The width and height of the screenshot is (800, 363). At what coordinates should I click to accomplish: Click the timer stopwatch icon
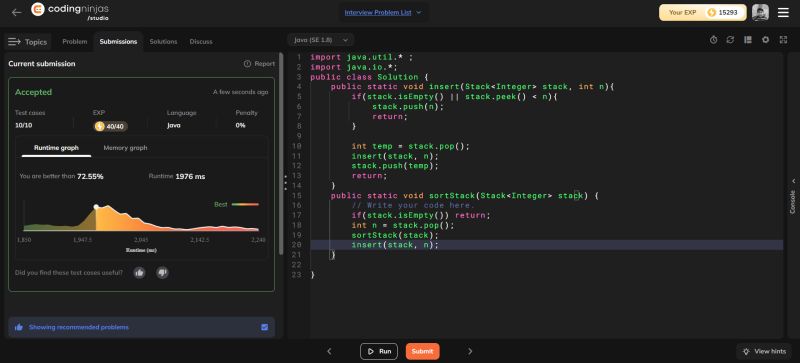[x=713, y=40]
